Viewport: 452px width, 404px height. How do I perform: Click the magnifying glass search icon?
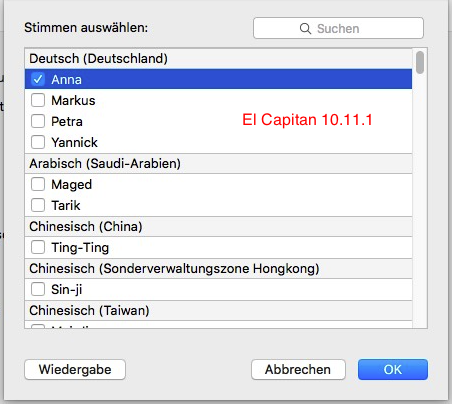pyautogui.click(x=305, y=29)
